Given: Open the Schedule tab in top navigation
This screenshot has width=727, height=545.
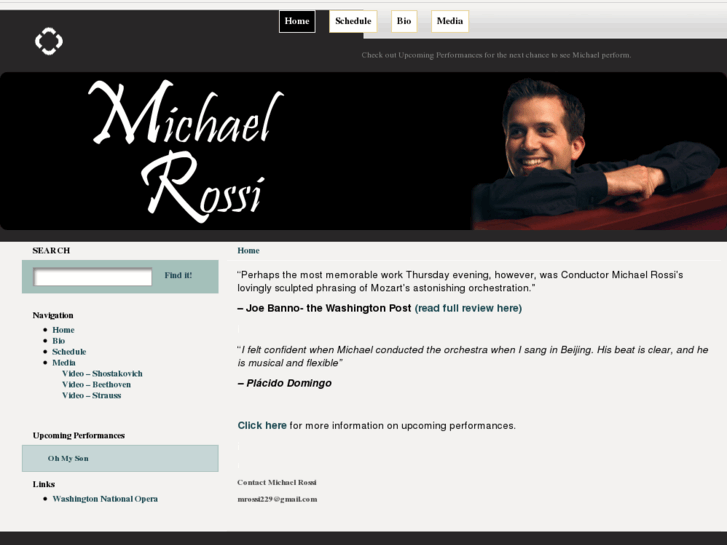Looking at the screenshot, I should (x=353, y=21).
